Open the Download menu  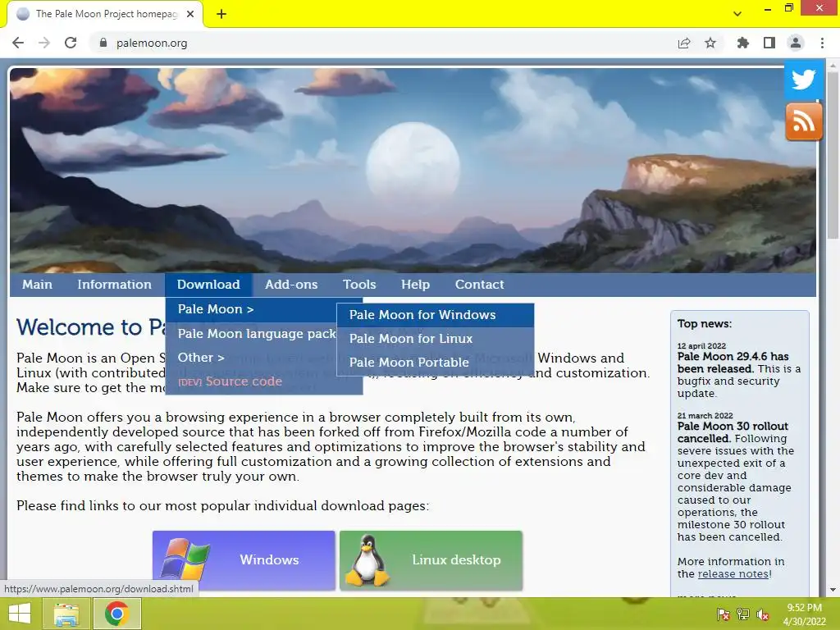point(208,285)
